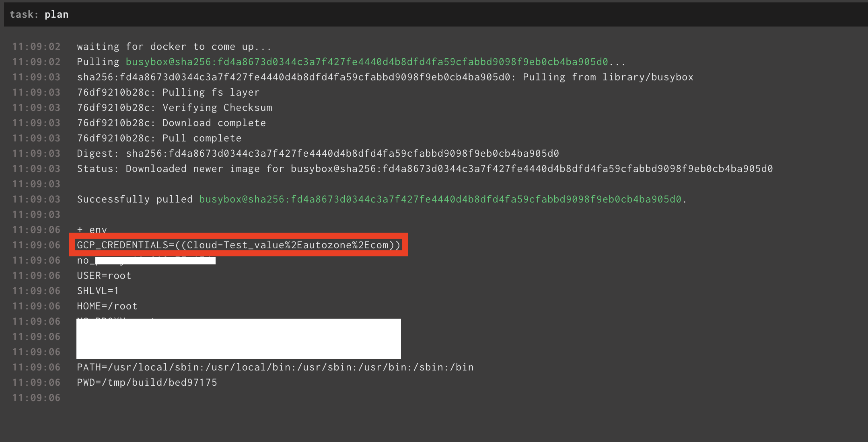
Task: Click the white redacted block
Action: click(238, 338)
